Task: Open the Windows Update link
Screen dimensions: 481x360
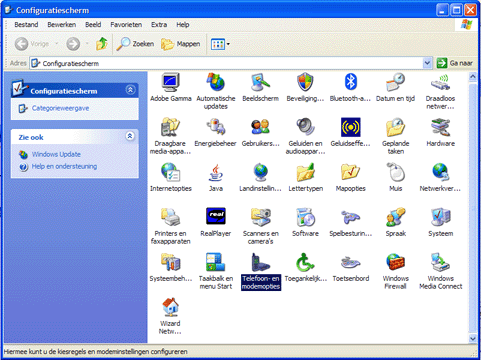Action: pyautogui.click(x=56, y=154)
